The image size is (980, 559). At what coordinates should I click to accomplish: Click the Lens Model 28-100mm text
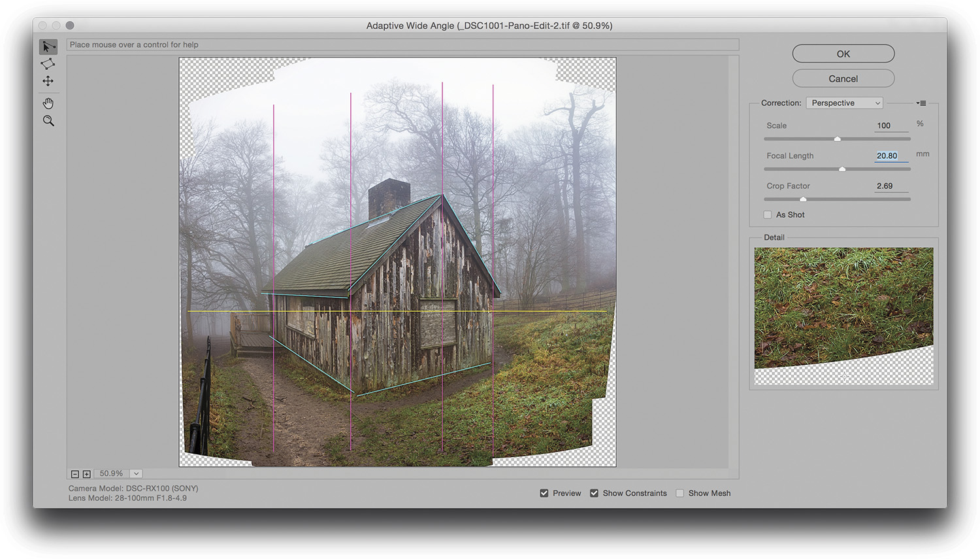[x=127, y=498]
